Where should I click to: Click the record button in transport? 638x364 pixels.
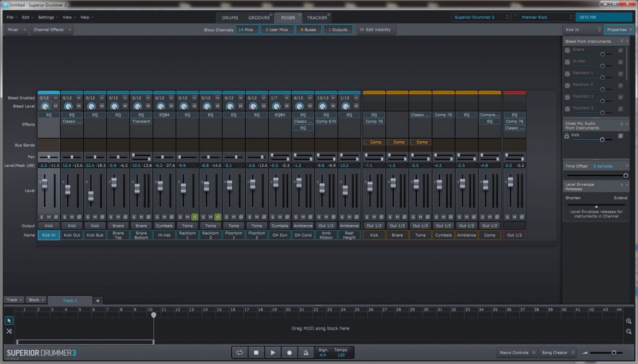289,353
